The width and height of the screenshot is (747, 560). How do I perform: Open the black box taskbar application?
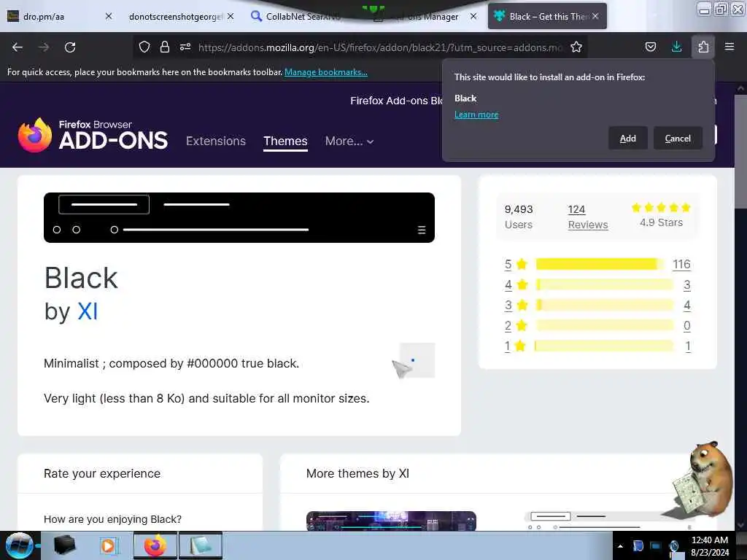click(x=65, y=545)
